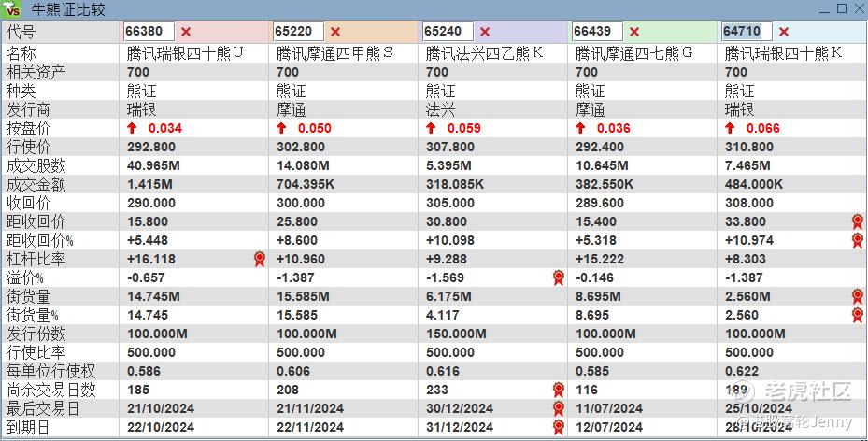Click best-value ribbon badge next to +16.118
Viewport: 868px width, 441px height.
point(260,259)
